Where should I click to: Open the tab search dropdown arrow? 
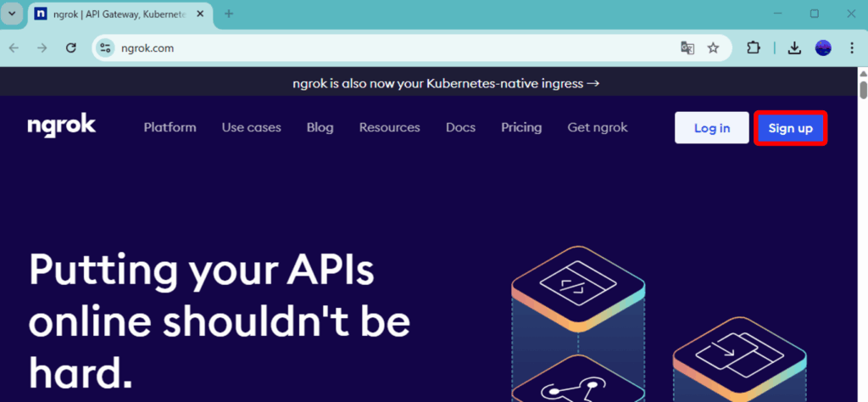click(x=12, y=14)
